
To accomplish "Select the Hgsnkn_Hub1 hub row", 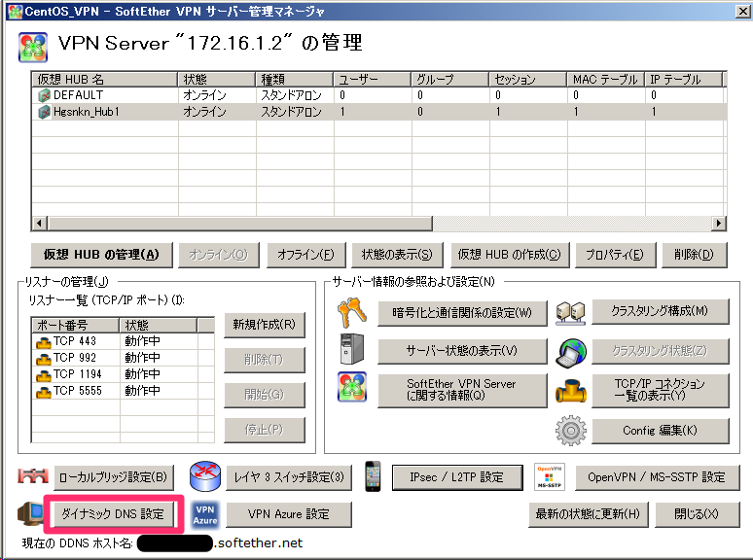I will pos(378,112).
